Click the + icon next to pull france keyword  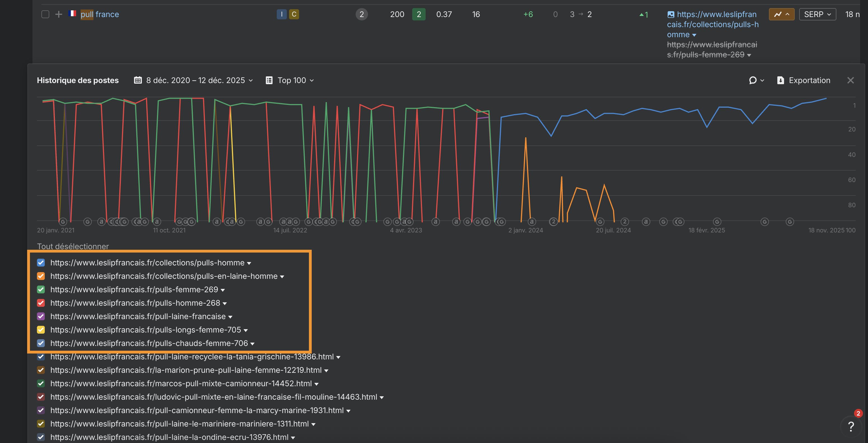click(59, 14)
